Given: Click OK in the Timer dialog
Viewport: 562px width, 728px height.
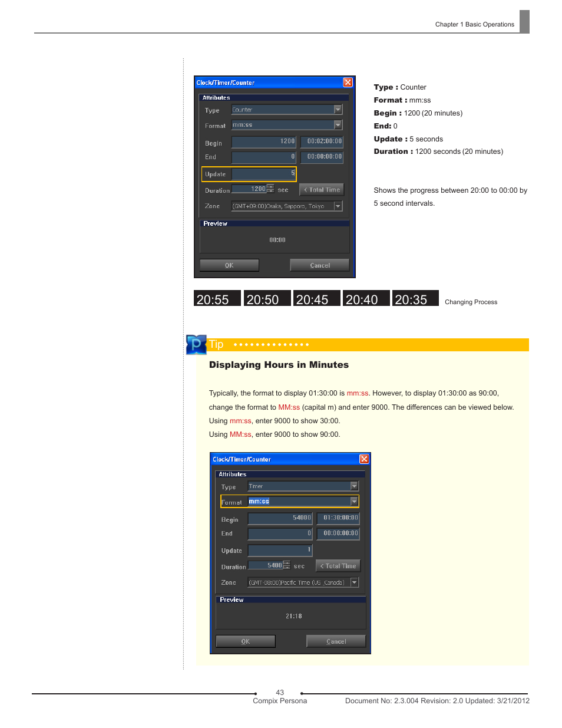Looking at the screenshot, I should click(x=246, y=641).
